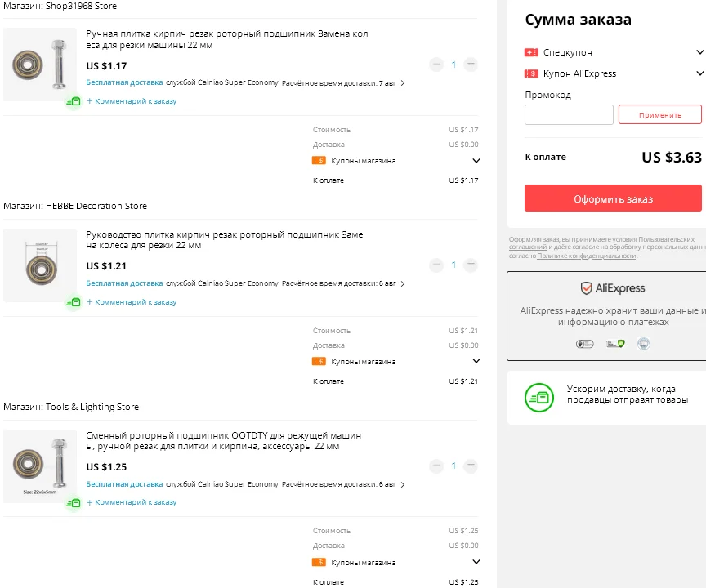706x588 pixels.
Task: Increase quantity of $1.17 tile cutter item
Action: [471, 65]
